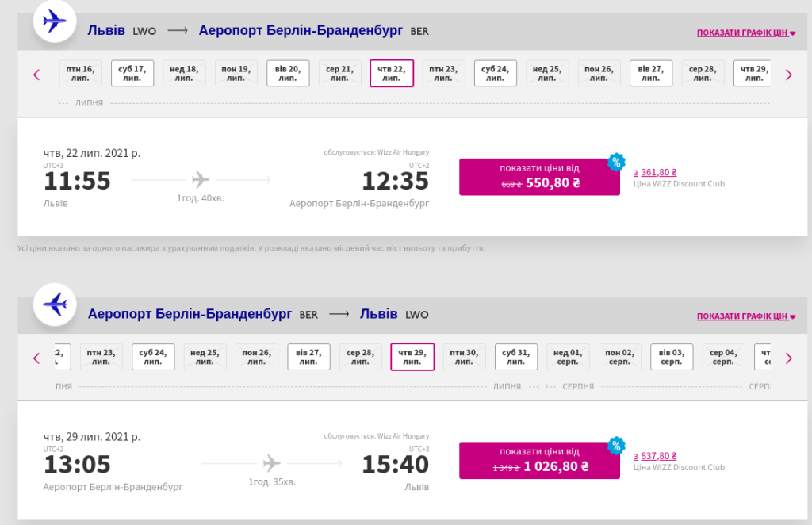Show later return dates with right arrow
This screenshot has width=812, height=525.
coord(788,358)
